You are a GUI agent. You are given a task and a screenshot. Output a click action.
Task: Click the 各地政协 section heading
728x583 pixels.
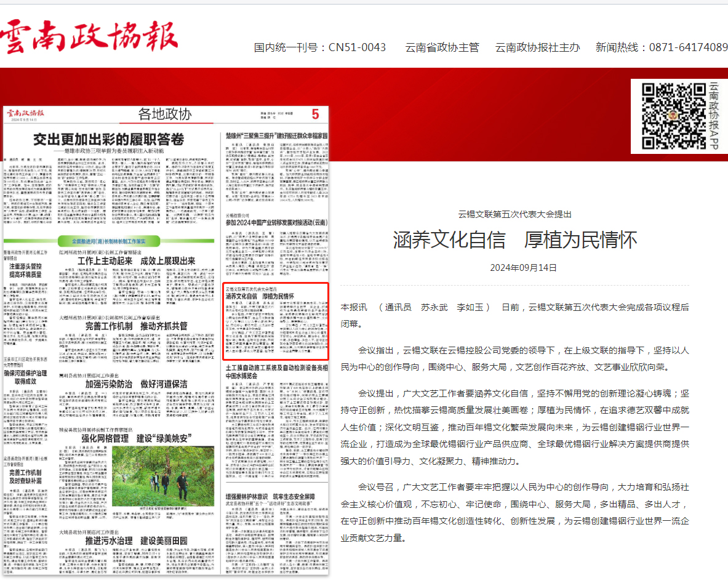click(164, 114)
